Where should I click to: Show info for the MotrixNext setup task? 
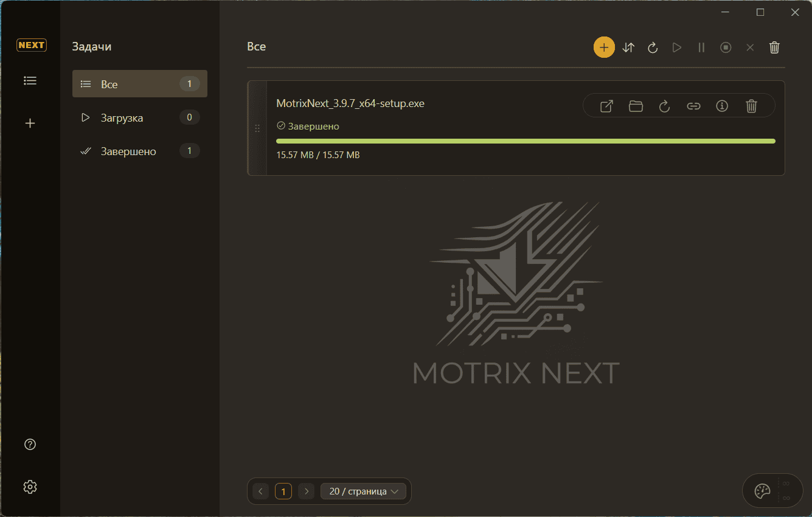pyautogui.click(x=722, y=106)
